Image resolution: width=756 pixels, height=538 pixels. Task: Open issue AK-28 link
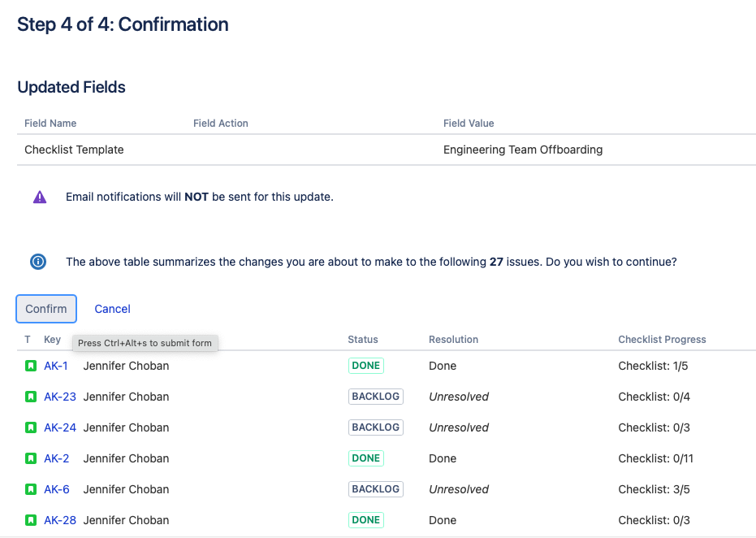click(59, 520)
